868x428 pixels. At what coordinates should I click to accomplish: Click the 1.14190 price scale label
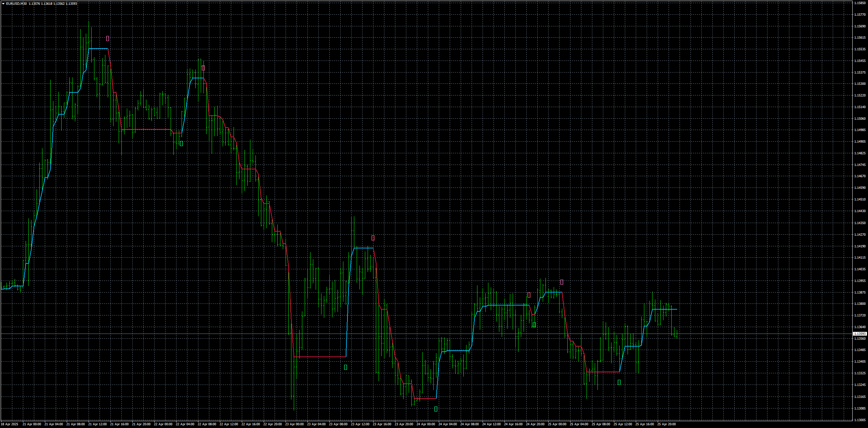pyautogui.click(x=860, y=246)
